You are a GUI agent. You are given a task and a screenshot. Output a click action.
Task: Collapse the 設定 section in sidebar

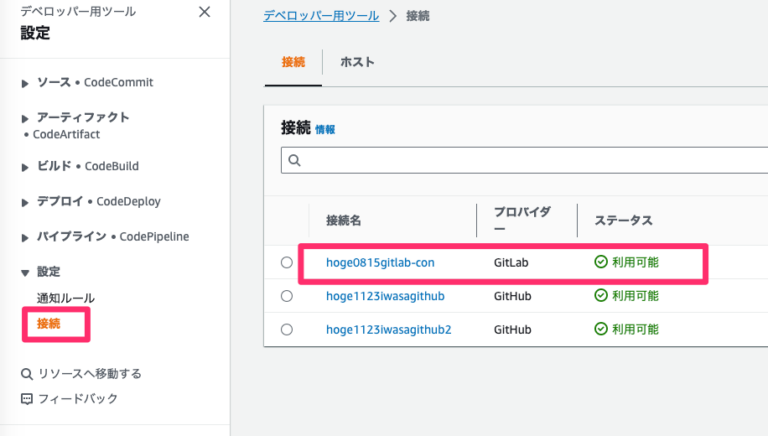click(25, 273)
